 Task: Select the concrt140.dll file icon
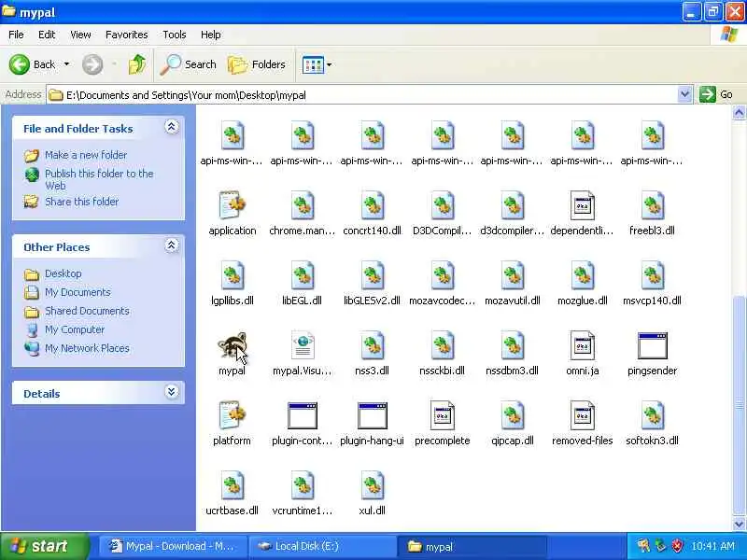(x=372, y=205)
